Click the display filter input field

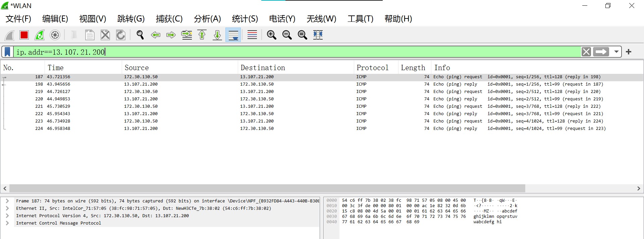click(x=297, y=52)
